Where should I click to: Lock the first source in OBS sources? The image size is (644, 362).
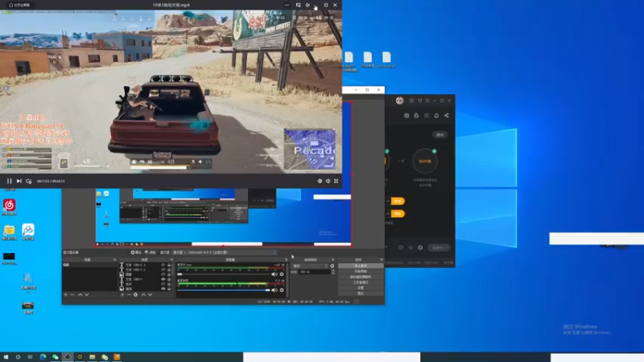(169, 265)
